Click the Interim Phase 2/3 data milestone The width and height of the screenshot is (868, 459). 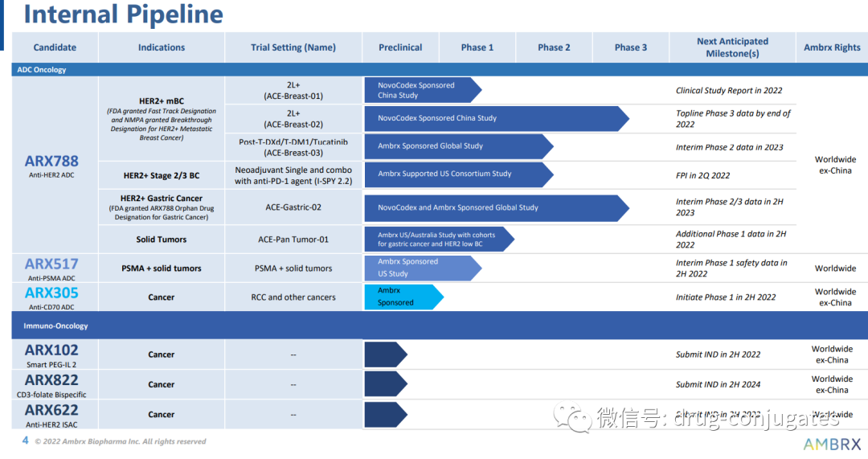730,207
